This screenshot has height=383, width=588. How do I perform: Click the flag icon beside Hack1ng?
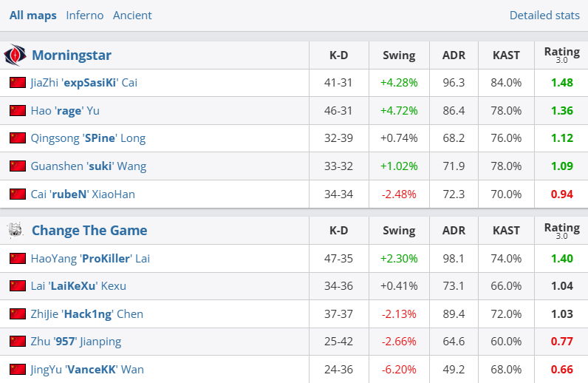18,314
